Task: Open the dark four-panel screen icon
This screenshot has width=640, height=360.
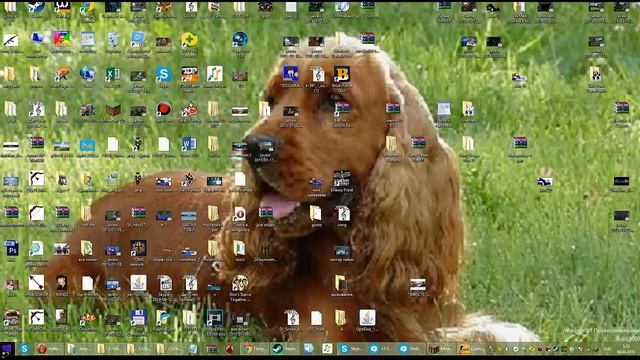Action: pos(215,318)
